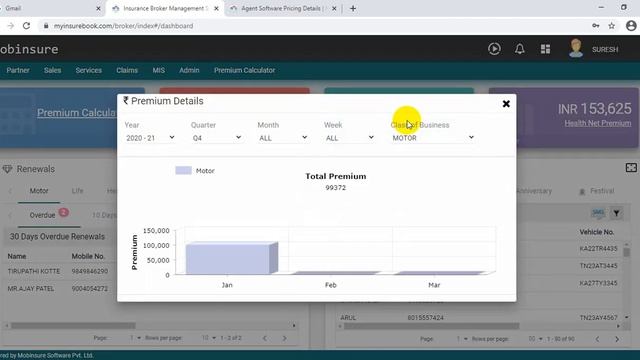Click the MR.AJAY PATEL row name

(31, 289)
